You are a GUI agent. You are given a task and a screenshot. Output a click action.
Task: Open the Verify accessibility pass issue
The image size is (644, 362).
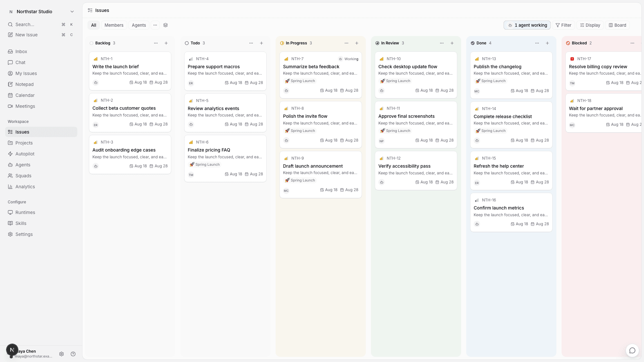(416, 171)
